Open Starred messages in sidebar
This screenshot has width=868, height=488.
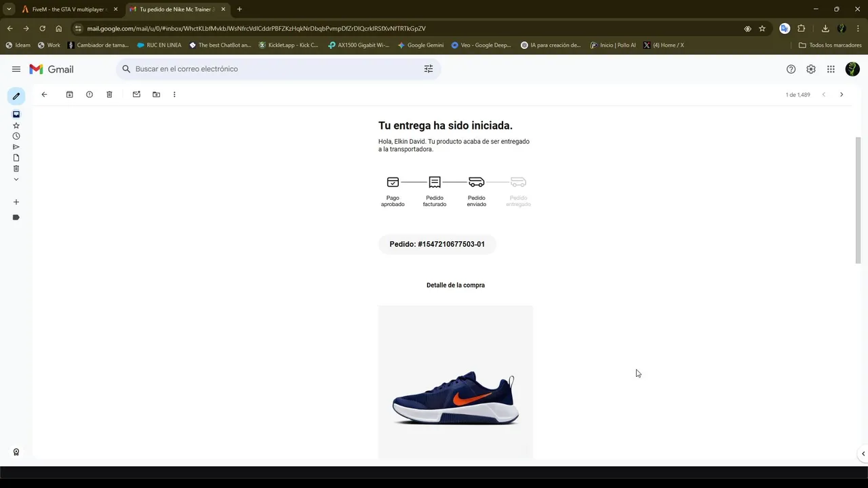16,125
